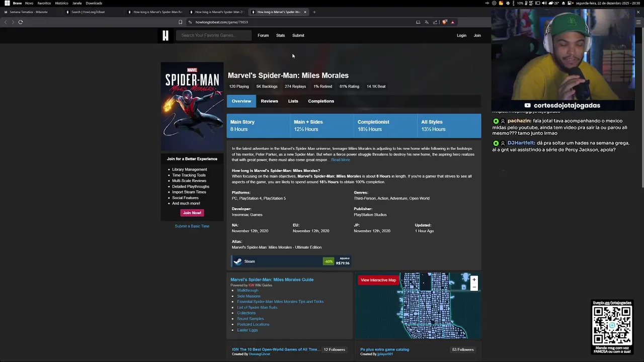This screenshot has height=362, width=644.
Task: Open the Downloads menu
Action: pos(94,3)
